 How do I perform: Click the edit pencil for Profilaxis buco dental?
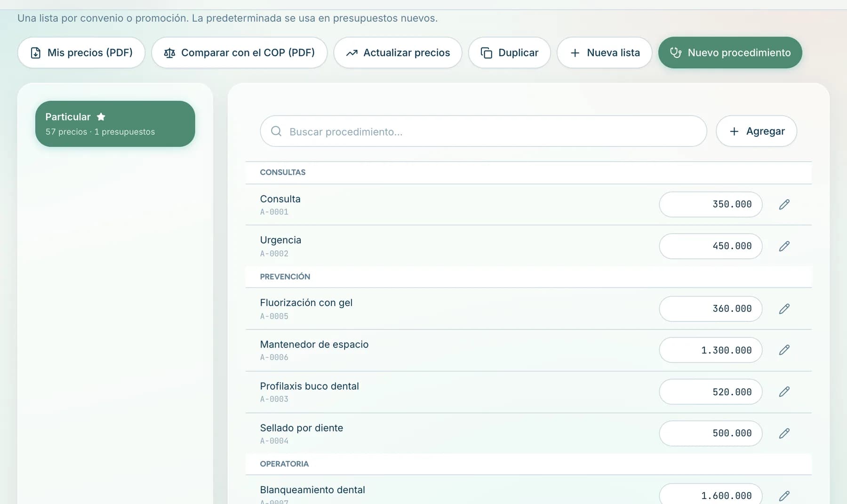point(784,392)
